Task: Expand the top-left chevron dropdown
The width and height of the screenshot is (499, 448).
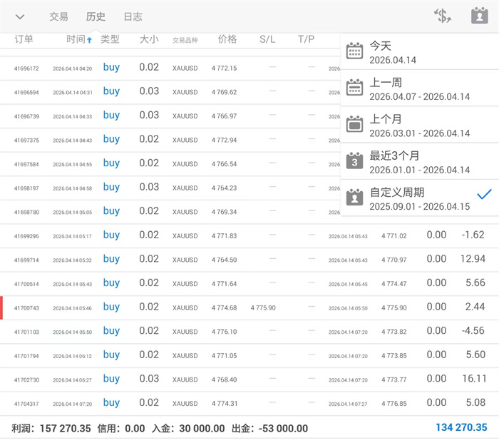Action: 20,16
